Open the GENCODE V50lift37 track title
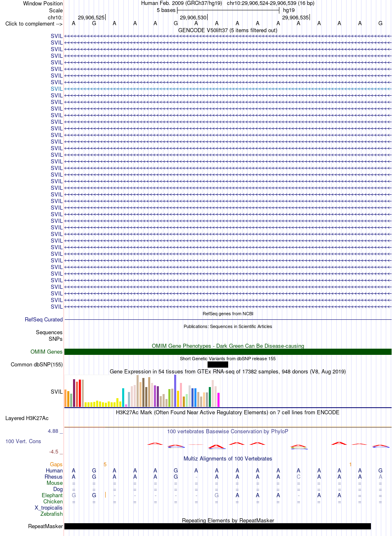 [x=228, y=30]
